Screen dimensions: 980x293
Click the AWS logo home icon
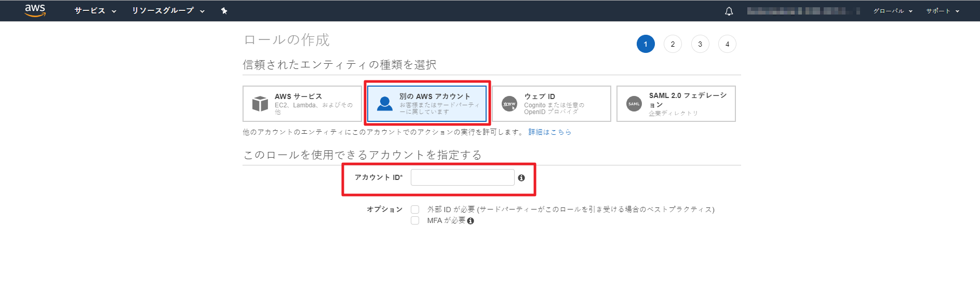[35, 10]
